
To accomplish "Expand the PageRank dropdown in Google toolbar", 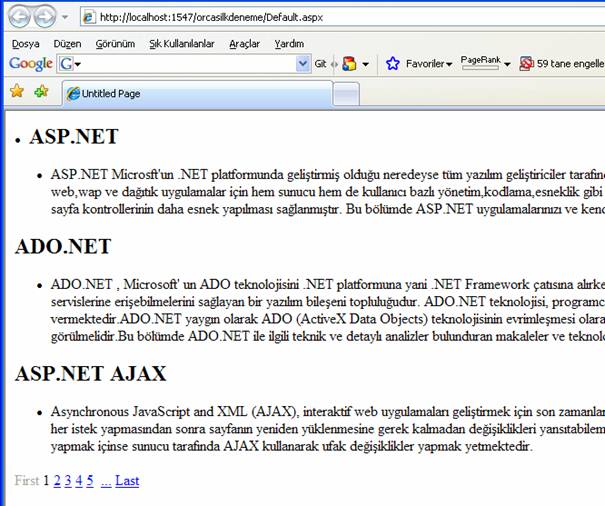I will (507, 64).
